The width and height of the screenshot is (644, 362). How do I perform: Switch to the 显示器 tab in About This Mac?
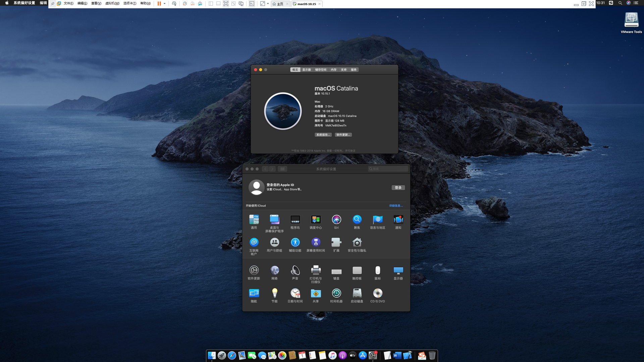307,70
